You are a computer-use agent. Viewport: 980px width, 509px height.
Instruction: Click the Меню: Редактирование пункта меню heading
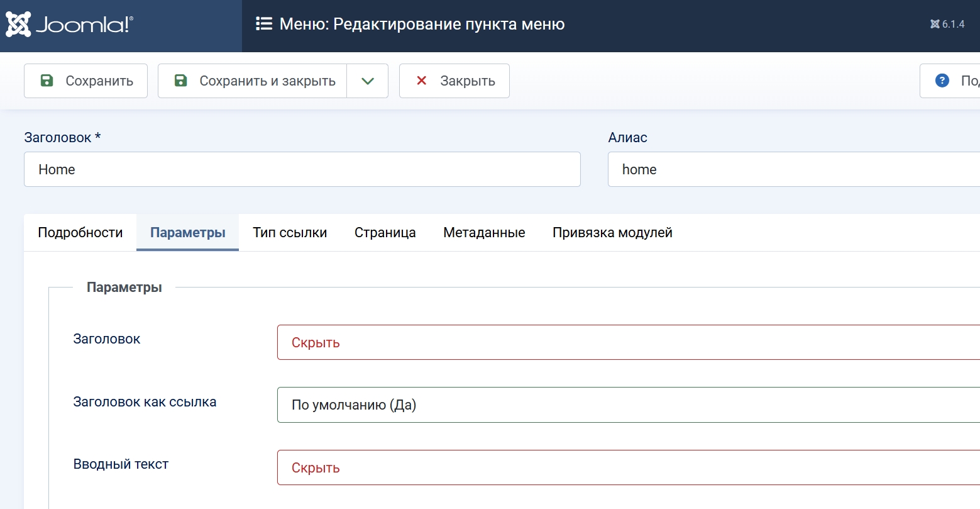422,24
